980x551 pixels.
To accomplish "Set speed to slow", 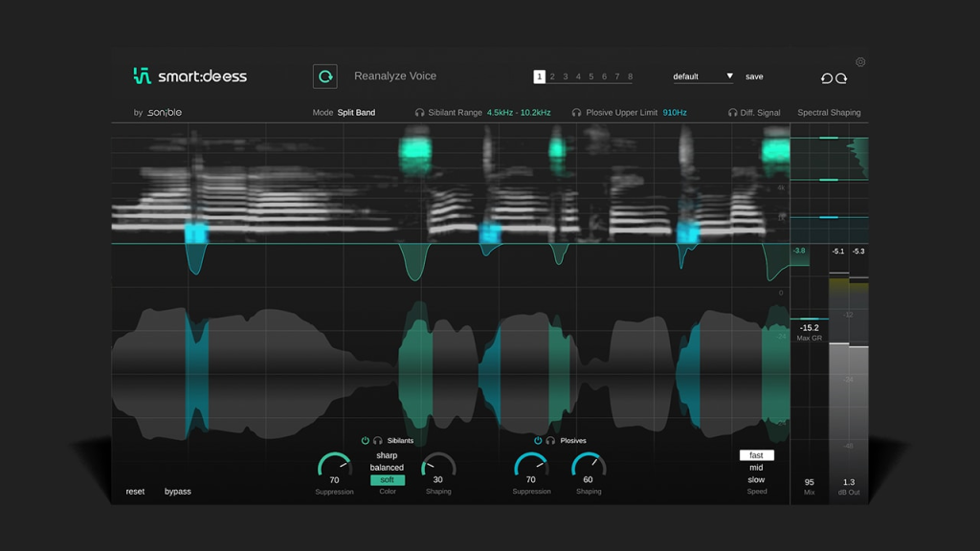I will click(756, 480).
